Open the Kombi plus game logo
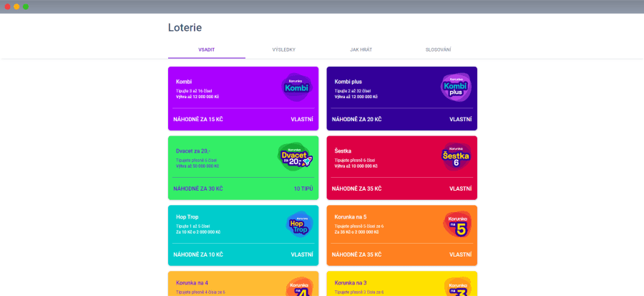 click(x=456, y=87)
